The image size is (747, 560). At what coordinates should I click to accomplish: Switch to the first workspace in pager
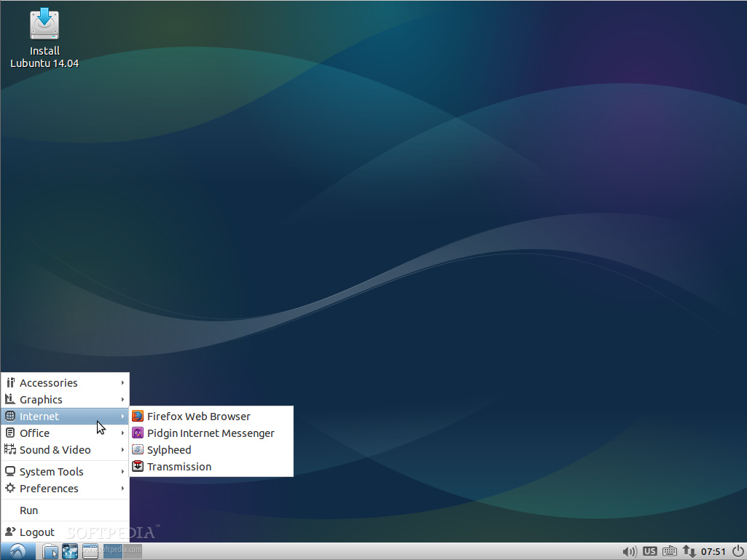pos(113,551)
